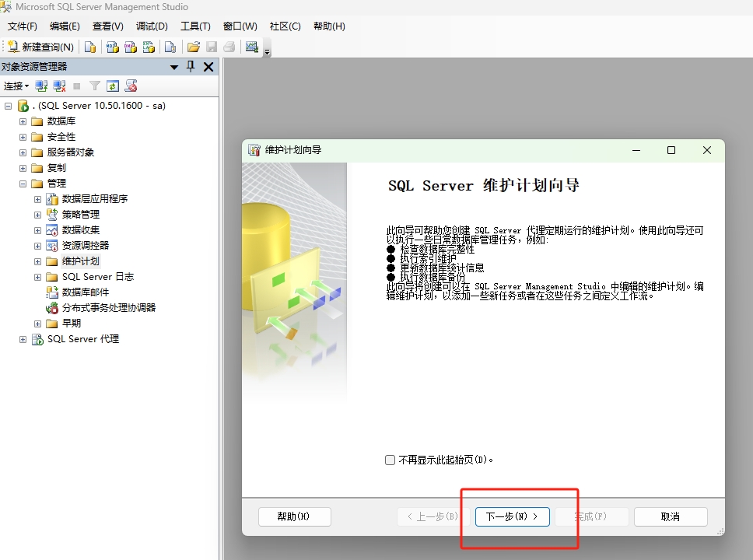
Task: Click the 资源调控器 node icon
Action: tap(52, 246)
